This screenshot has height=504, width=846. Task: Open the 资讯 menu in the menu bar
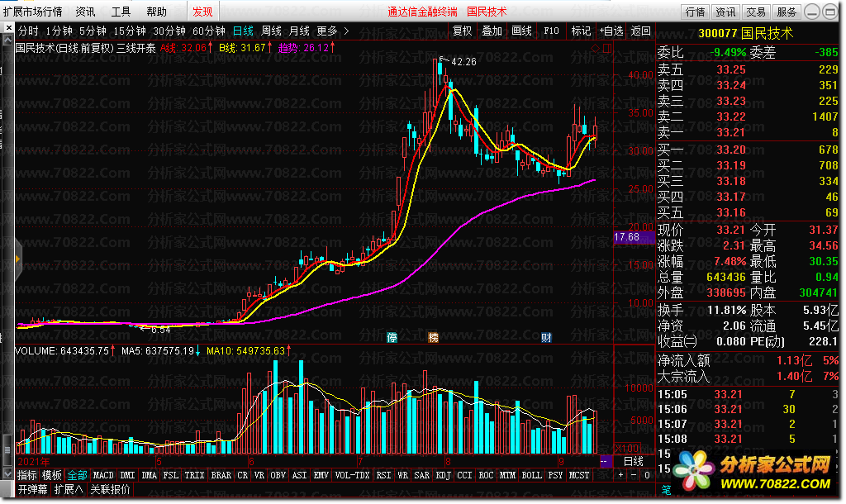pyautogui.click(x=85, y=12)
